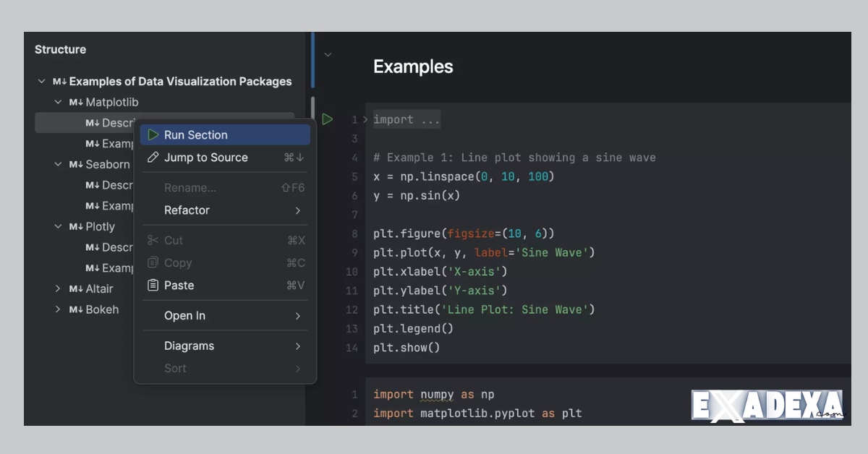Expand the Bokeh node in Structure panel

pyautogui.click(x=58, y=309)
